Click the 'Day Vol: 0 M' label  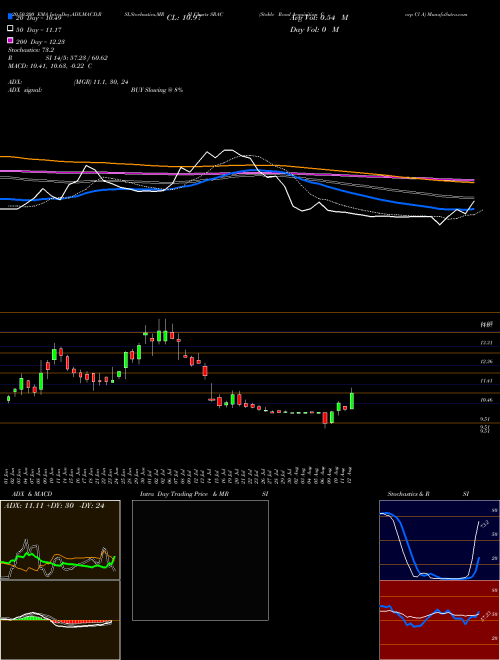pyautogui.click(x=314, y=30)
